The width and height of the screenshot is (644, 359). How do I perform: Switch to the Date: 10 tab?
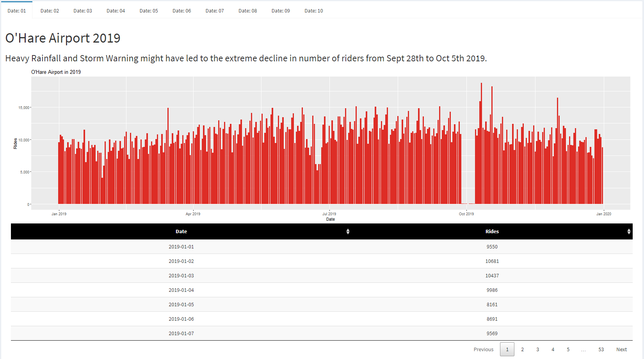click(x=314, y=11)
